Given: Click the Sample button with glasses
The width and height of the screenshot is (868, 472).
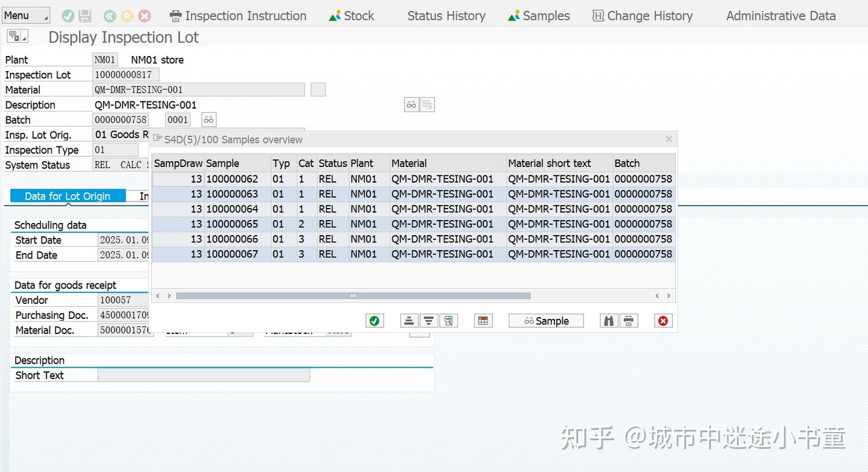Looking at the screenshot, I should [x=546, y=321].
